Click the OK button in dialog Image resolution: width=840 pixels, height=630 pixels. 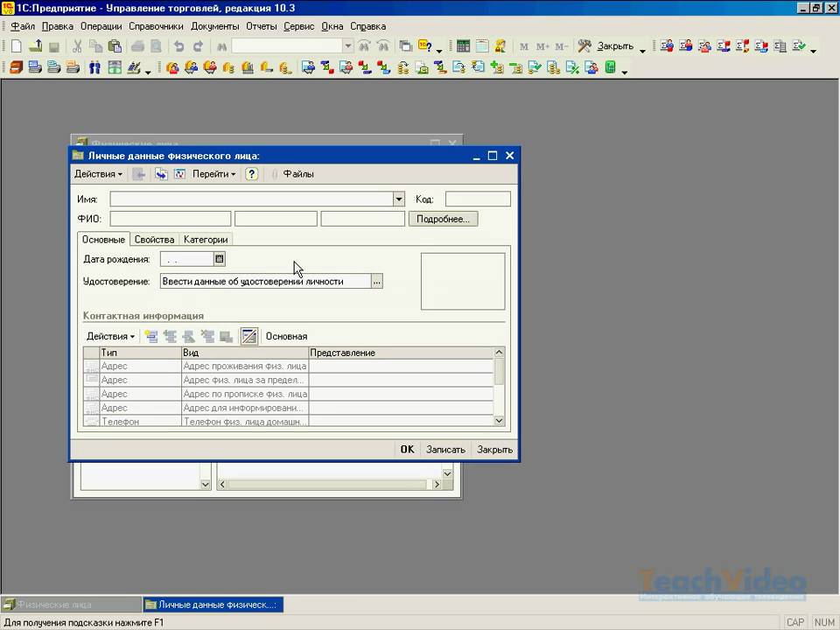[407, 449]
